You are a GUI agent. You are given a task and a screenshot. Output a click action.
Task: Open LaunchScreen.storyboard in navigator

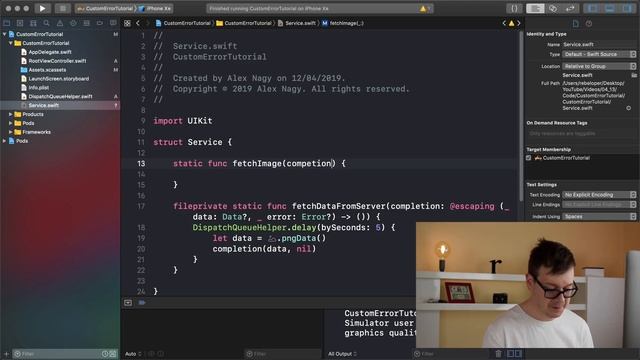point(58,79)
